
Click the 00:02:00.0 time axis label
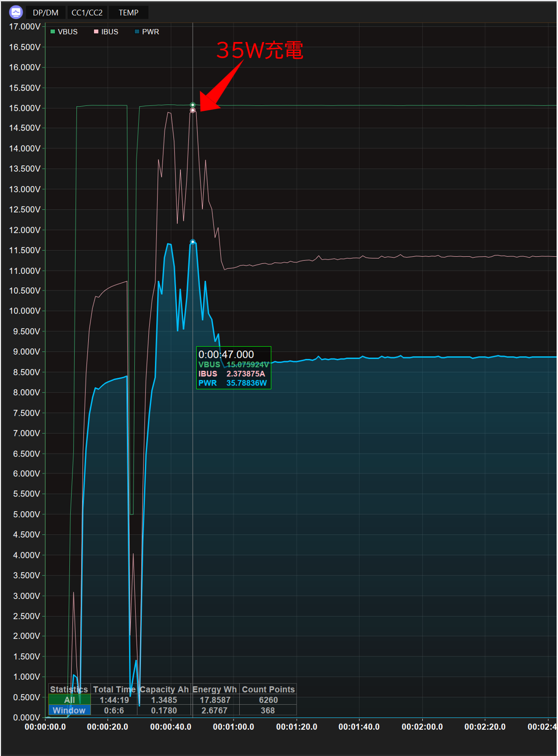pyautogui.click(x=422, y=726)
